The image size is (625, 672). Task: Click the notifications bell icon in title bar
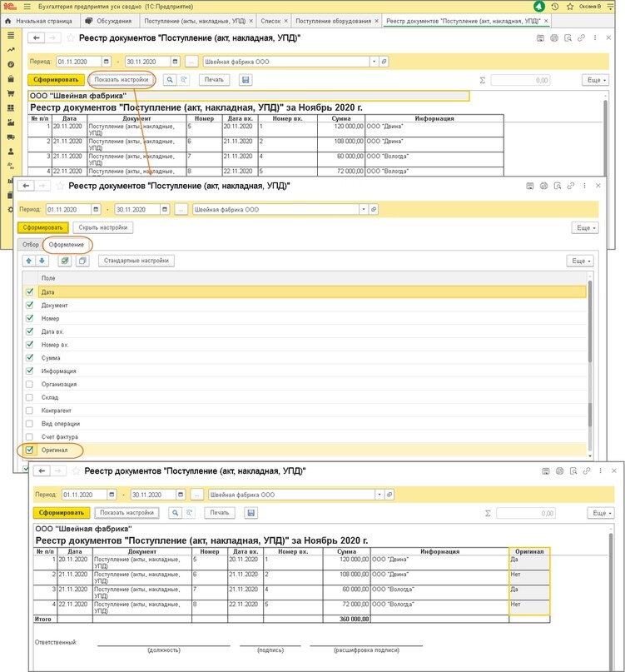pos(539,7)
